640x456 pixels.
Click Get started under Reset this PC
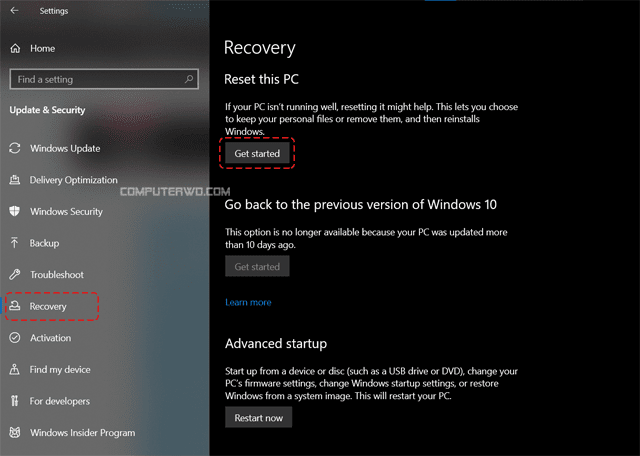pyautogui.click(x=257, y=153)
